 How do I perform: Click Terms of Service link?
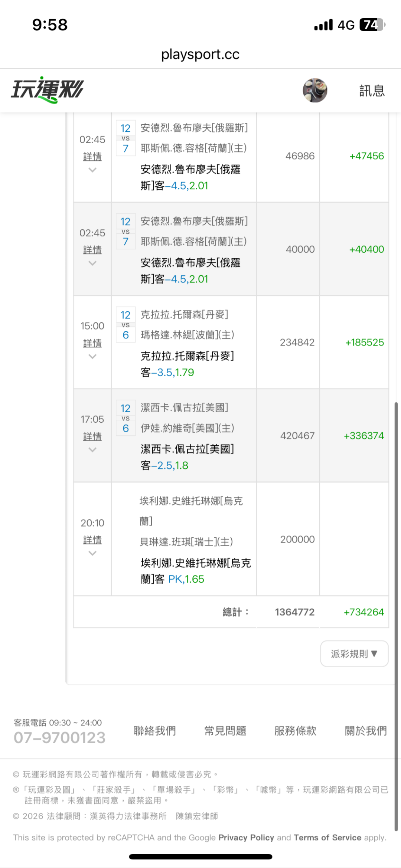pyautogui.click(x=327, y=838)
